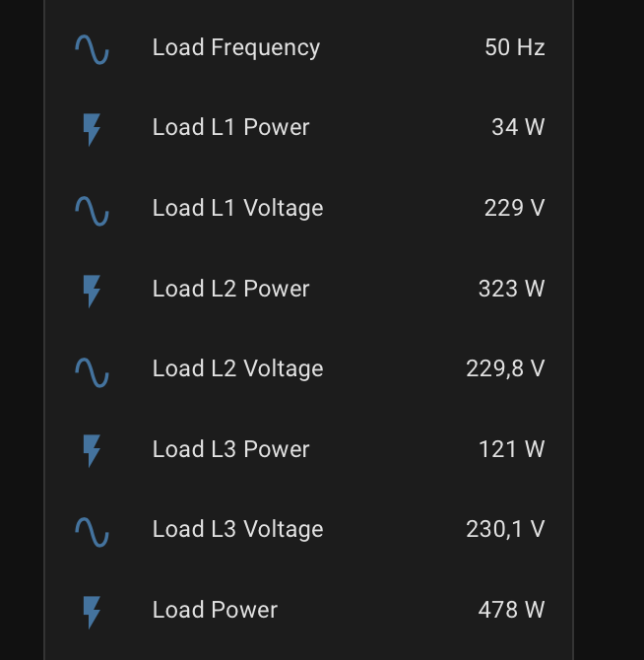Click the 50 Hz frequency value

click(515, 47)
